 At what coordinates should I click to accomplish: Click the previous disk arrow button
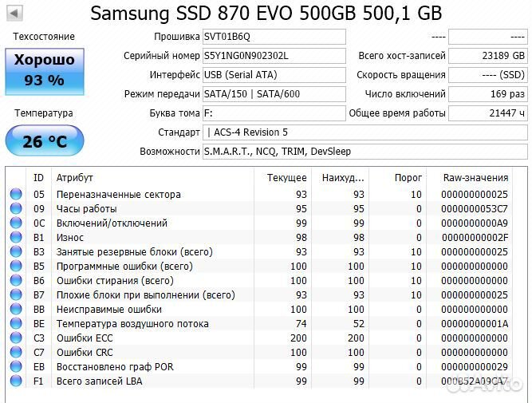[x=14, y=14]
